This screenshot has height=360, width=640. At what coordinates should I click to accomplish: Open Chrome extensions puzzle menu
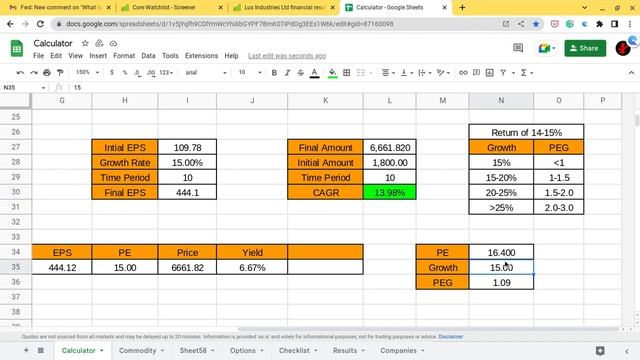(x=600, y=24)
